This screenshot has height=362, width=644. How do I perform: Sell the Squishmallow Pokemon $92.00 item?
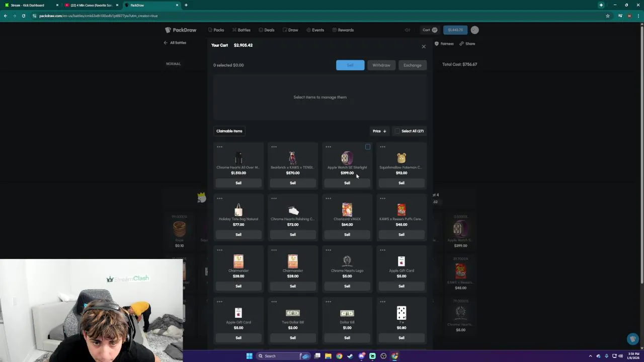point(401,183)
